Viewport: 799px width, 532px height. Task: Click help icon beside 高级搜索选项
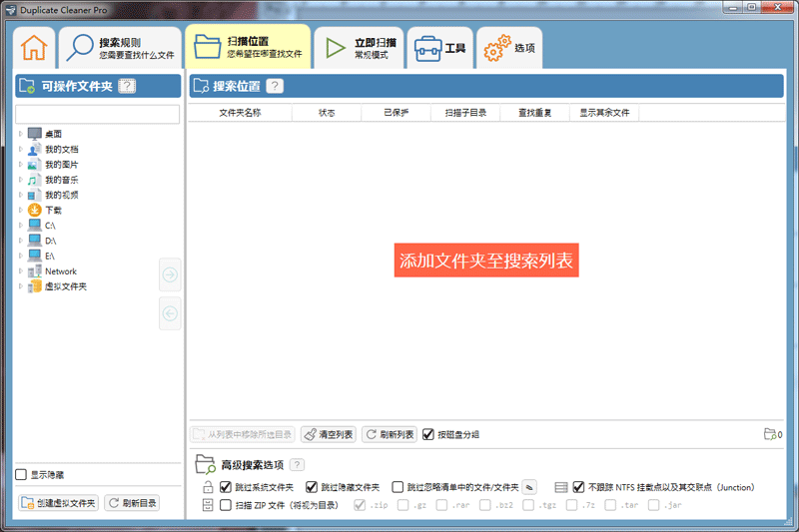click(297, 465)
